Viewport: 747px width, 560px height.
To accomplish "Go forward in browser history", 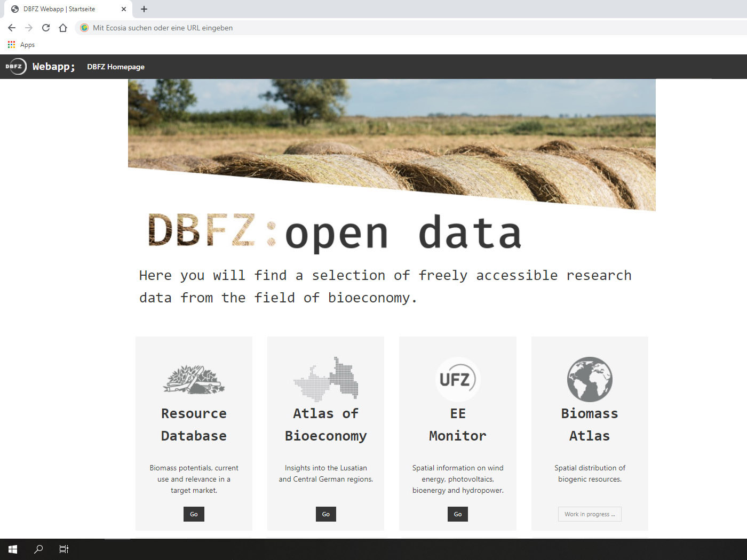I will [29, 28].
